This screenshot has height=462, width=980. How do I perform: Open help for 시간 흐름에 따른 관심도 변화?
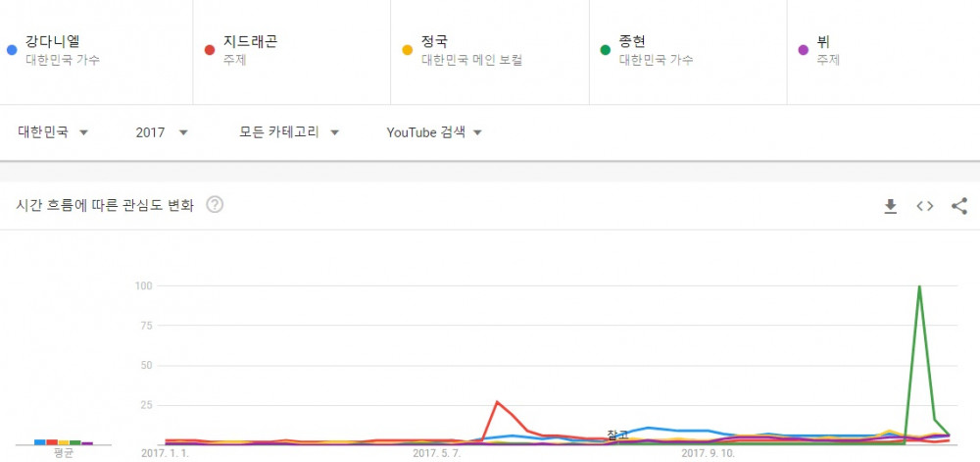pyautogui.click(x=215, y=205)
